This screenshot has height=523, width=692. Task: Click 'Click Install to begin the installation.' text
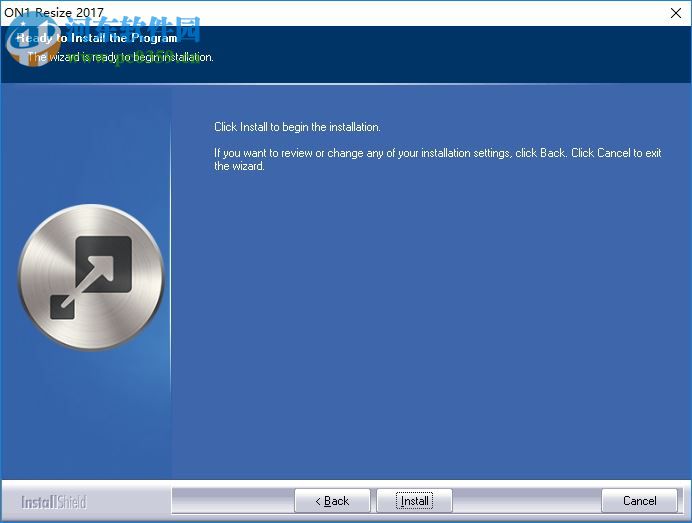coord(297,127)
